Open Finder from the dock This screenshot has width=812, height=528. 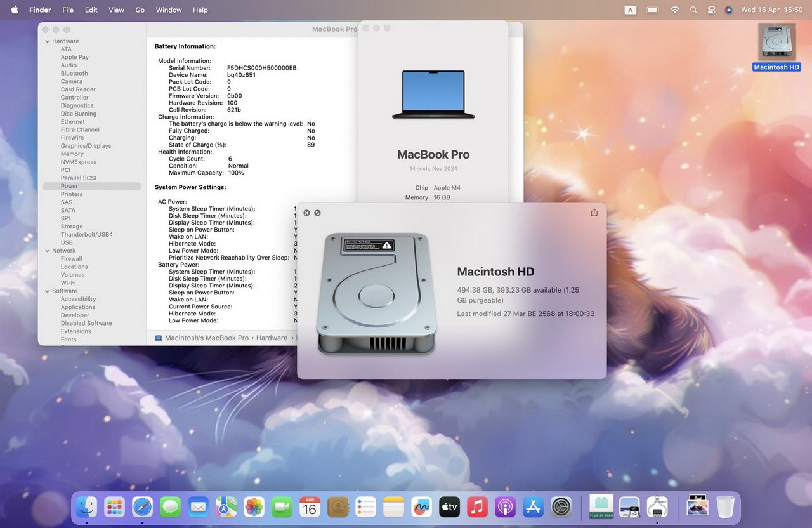(x=86, y=507)
